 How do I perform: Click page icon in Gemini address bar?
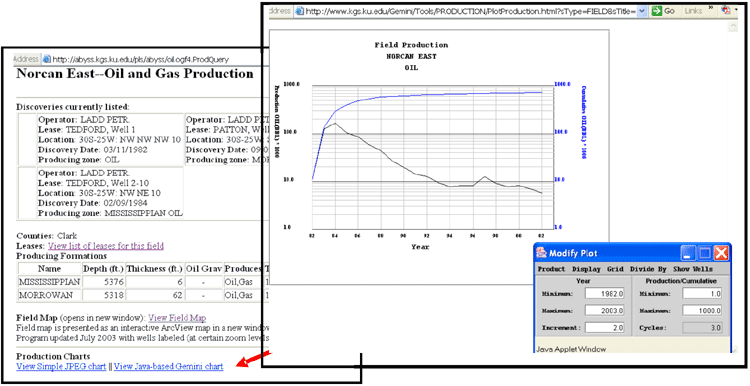coord(300,11)
